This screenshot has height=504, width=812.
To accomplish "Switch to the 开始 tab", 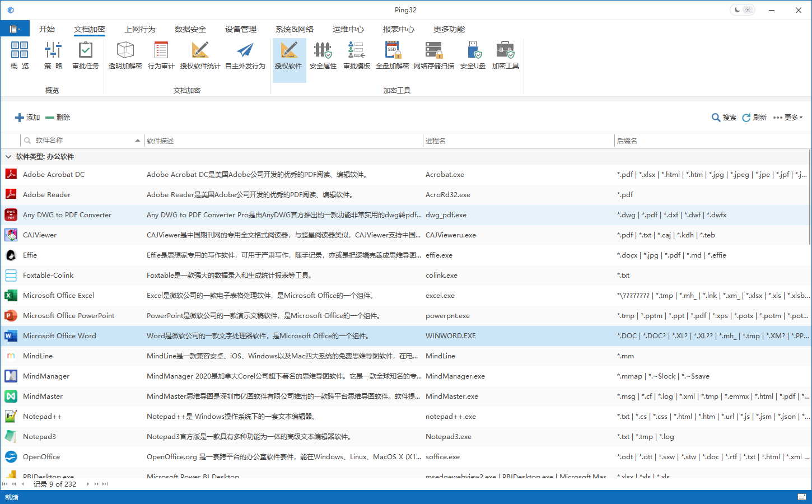I will [x=47, y=29].
